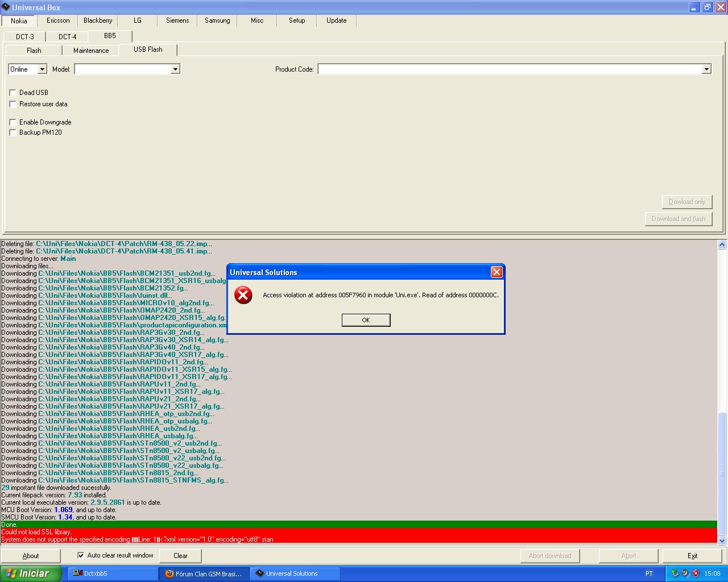Click the 'MCU Boot Version: 1.069' line
The image size is (728, 582).
[x=59, y=510]
